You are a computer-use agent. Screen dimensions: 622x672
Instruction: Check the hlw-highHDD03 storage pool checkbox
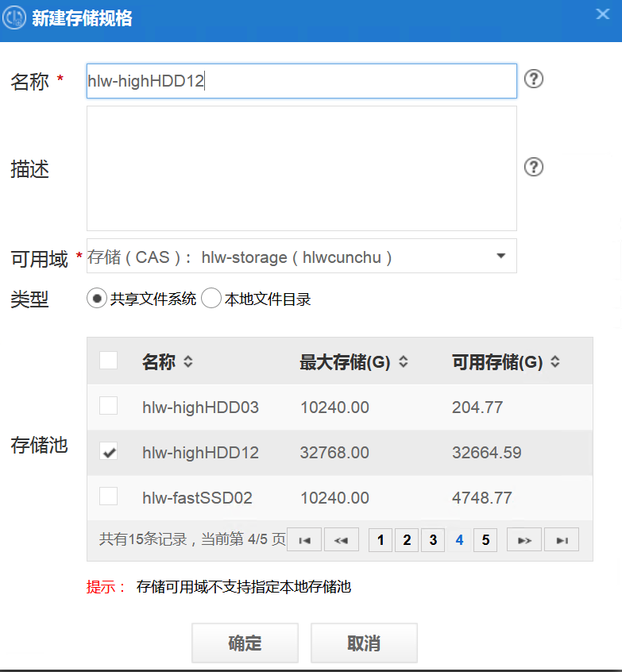pyautogui.click(x=109, y=405)
